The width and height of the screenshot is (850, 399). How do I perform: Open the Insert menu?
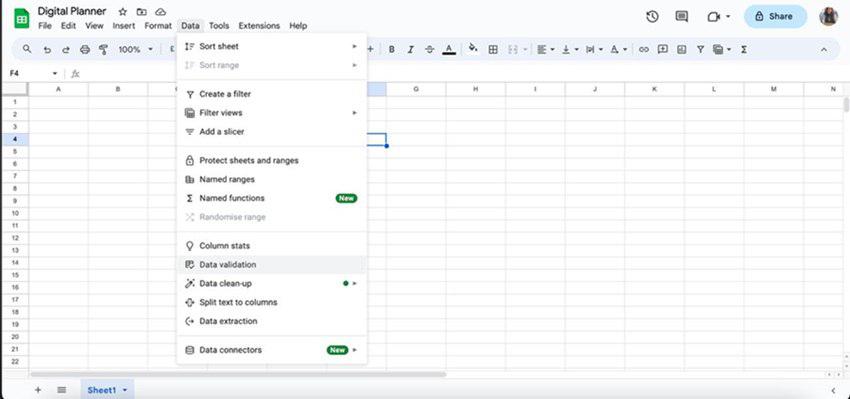point(124,25)
